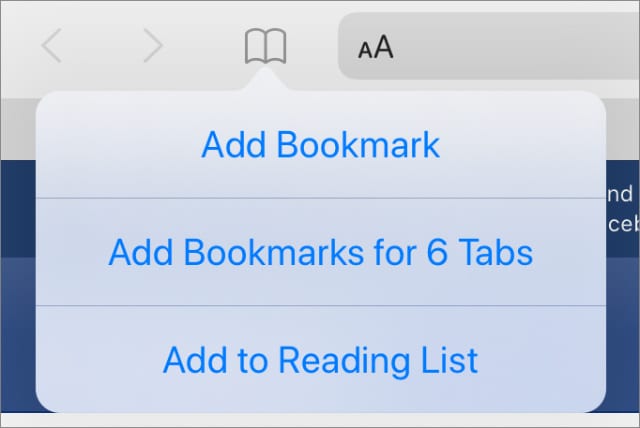Image resolution: width=640 pixels, height=428 pixels.
Task: Bookmark all six open tabs
Action: [x=321, y=252]
